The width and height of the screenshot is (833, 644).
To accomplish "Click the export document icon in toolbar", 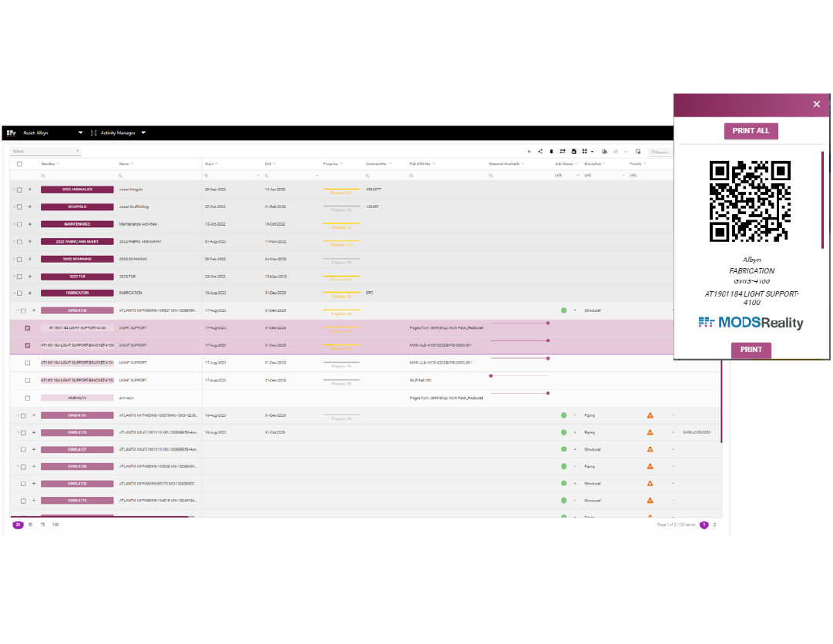I will point(605,151).
